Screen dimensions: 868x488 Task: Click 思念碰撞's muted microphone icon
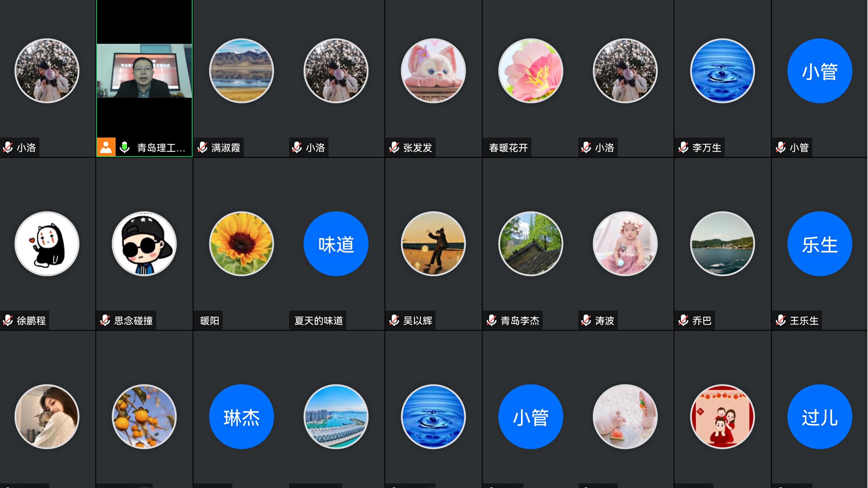tap(105, 320)
